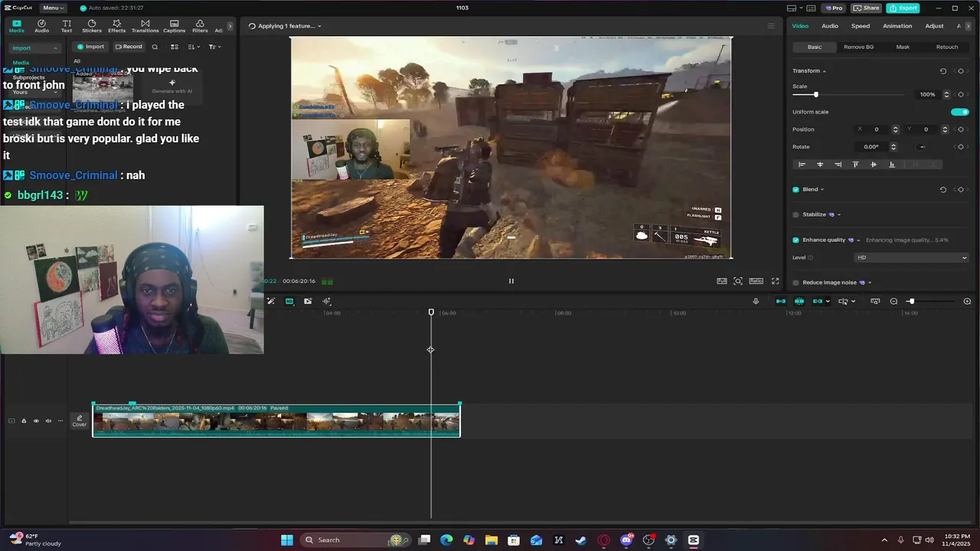This screenshot has height=551, width=980.
Task: Switch to the Audio inspector tab
Action: (x=830, y=26)
